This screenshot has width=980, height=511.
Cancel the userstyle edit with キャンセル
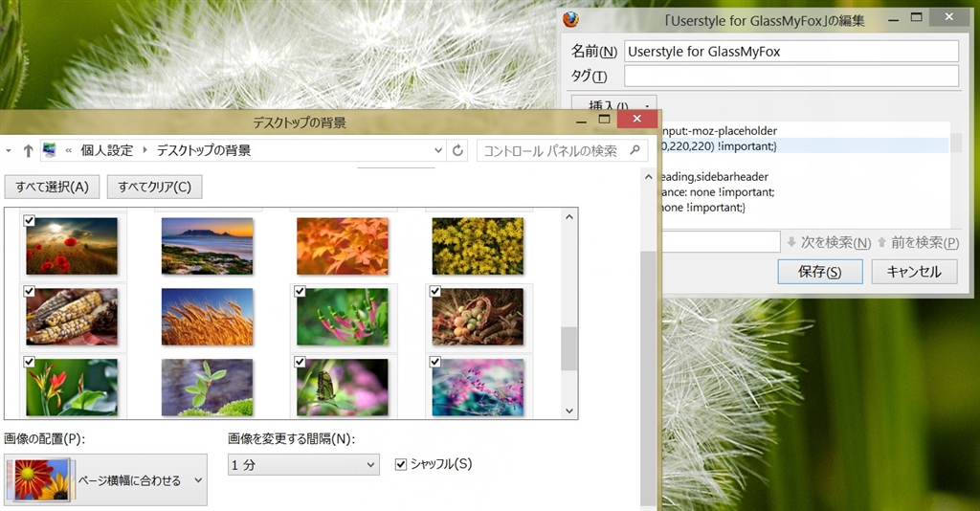914,272
